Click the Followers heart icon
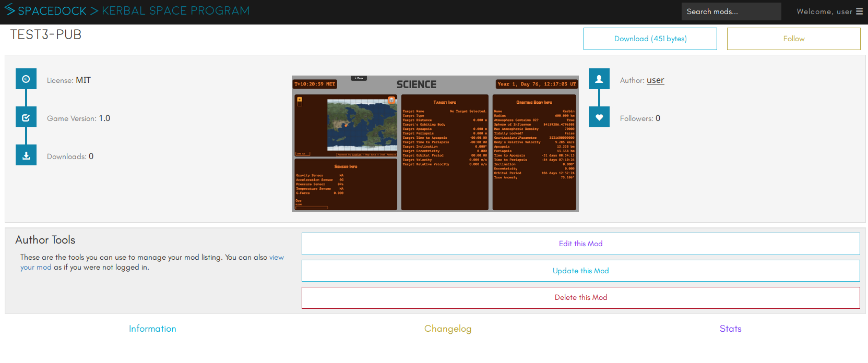 click(599, 117)
